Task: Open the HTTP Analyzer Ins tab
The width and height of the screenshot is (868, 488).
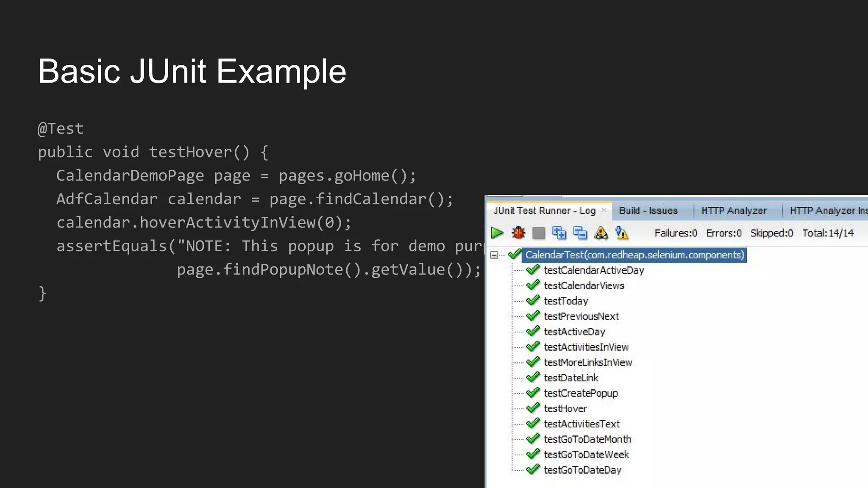Action: tap(829, 211)
